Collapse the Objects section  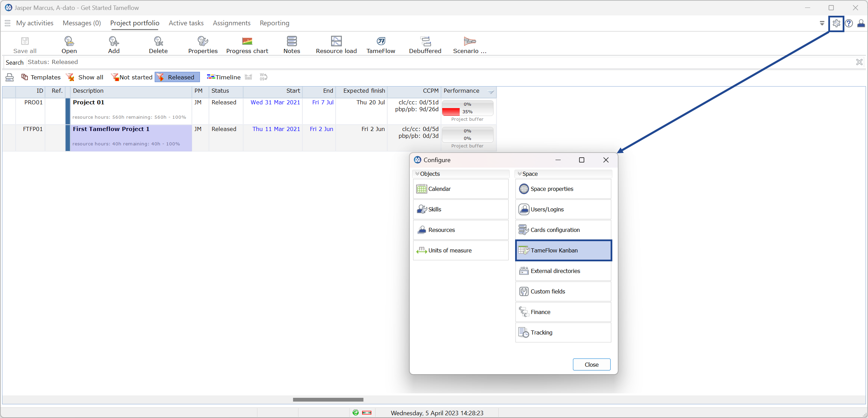pos(417,174)
